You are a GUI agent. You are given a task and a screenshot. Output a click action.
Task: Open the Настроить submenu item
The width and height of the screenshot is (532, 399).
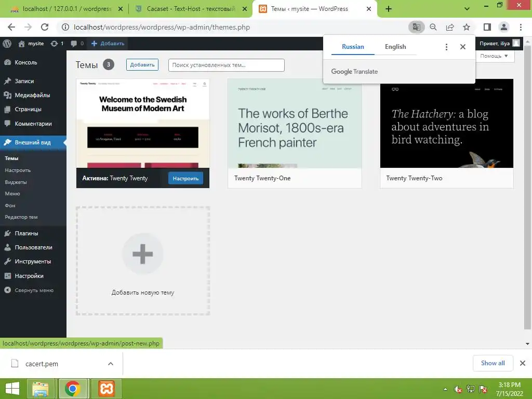[x=18, y=170]
